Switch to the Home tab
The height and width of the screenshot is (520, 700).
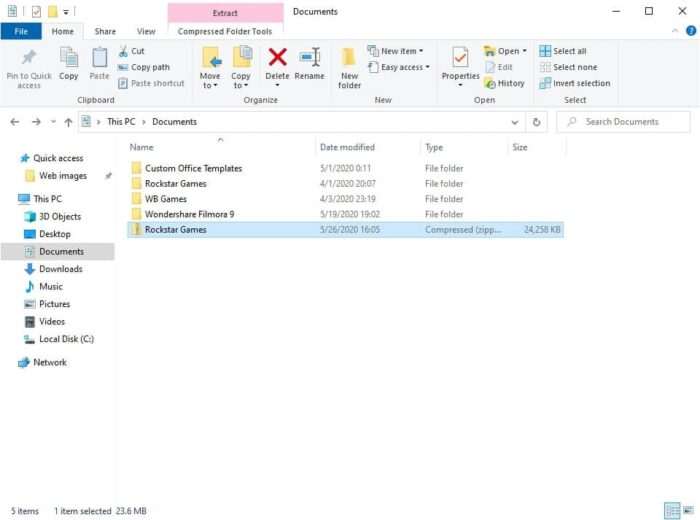pyautogui.click(x=62, y=31)
